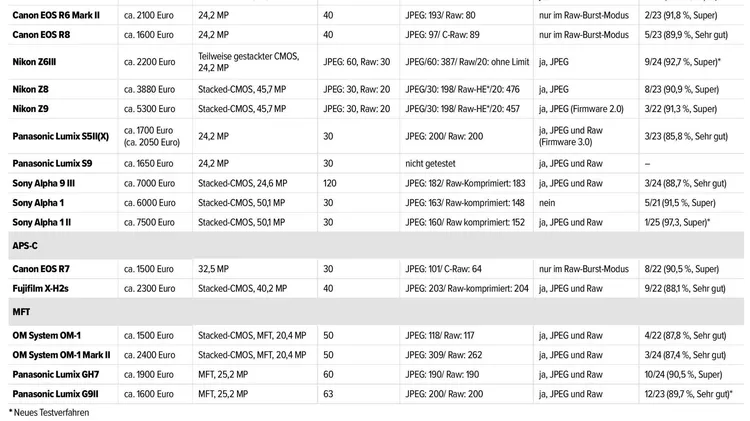Select Panasonic Lumix S5II(X) camera name

tap(61, 136)
